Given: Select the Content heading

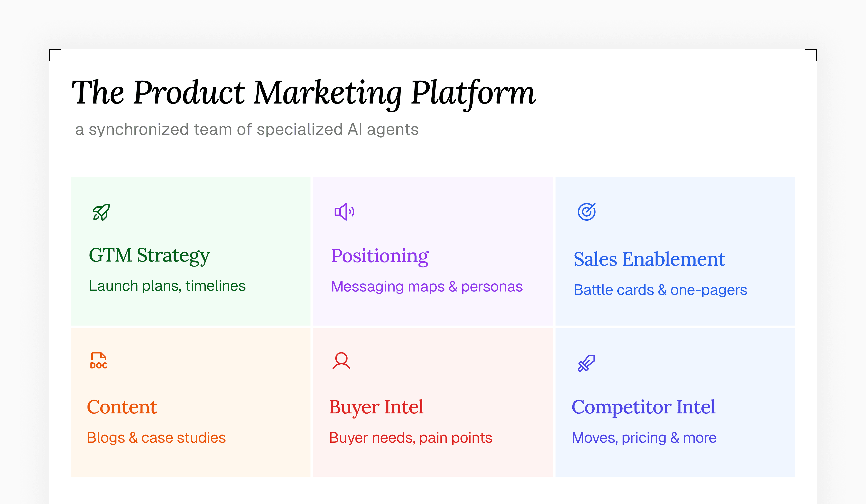Looking at the screenshot, I should click(122, 407).
